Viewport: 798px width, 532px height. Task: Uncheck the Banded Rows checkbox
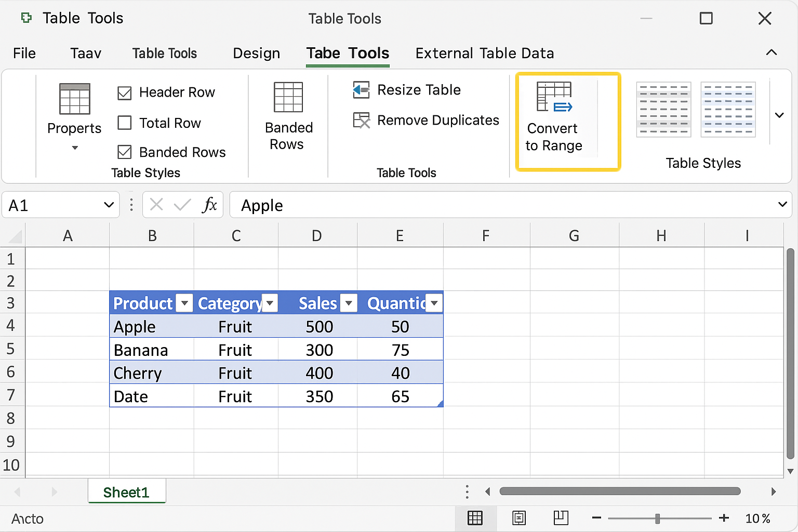click(125, 152)
